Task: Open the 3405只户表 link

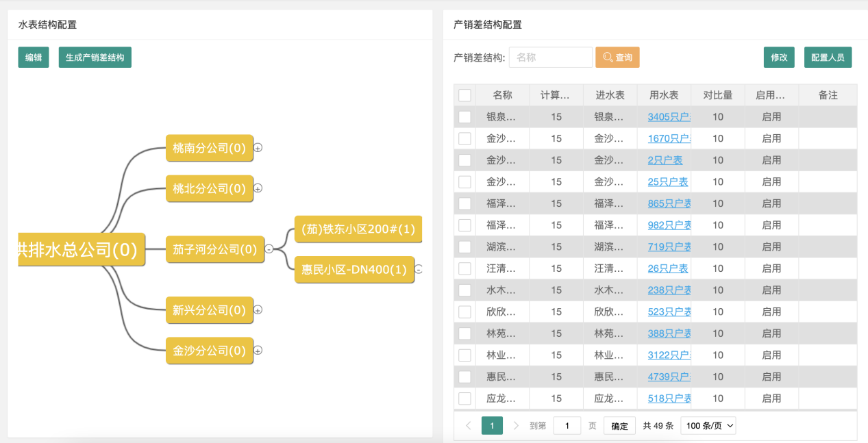Action: pyautogui.click(x=669, y=117)
